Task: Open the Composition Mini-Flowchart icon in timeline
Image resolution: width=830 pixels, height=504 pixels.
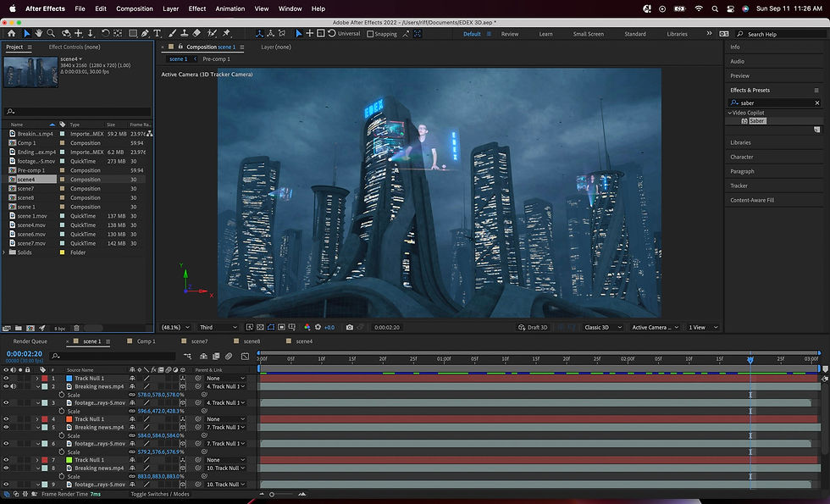Action: coord(187,357)
